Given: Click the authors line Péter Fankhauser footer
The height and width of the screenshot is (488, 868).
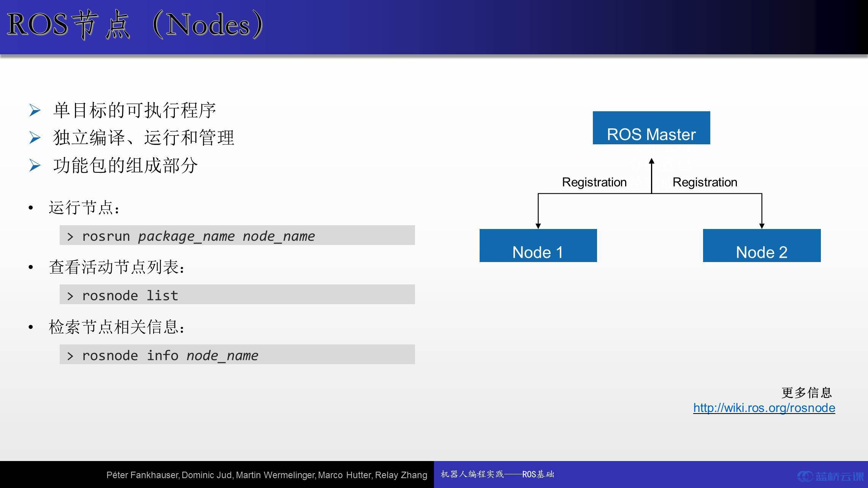Looking at the screenshot, I should coord(267,475).
